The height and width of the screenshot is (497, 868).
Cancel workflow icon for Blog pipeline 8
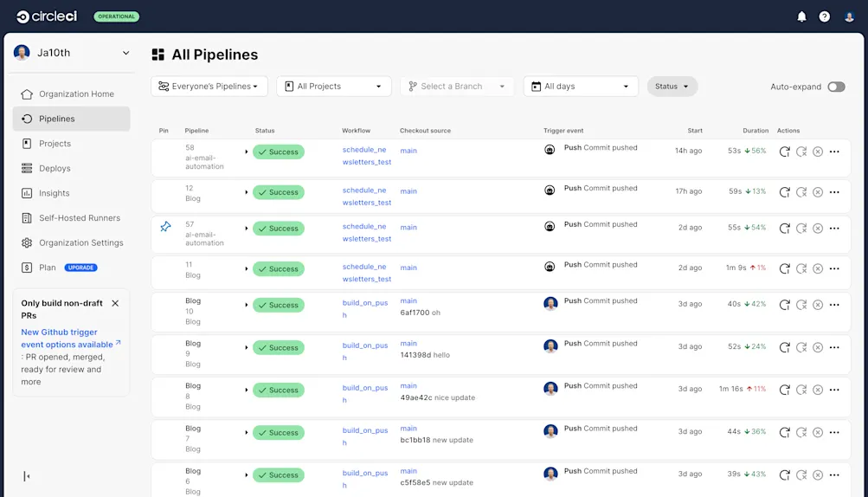point(818,390)
